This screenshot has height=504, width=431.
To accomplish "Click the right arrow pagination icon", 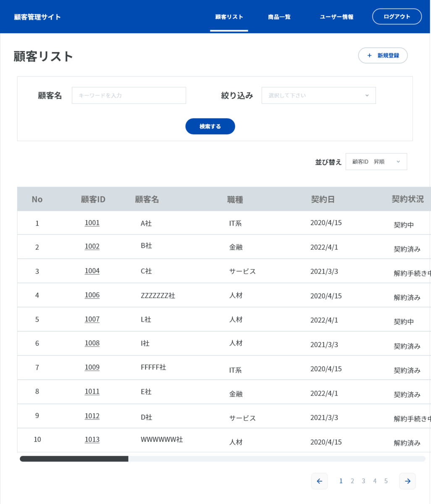I will click(x=407, y=481).
